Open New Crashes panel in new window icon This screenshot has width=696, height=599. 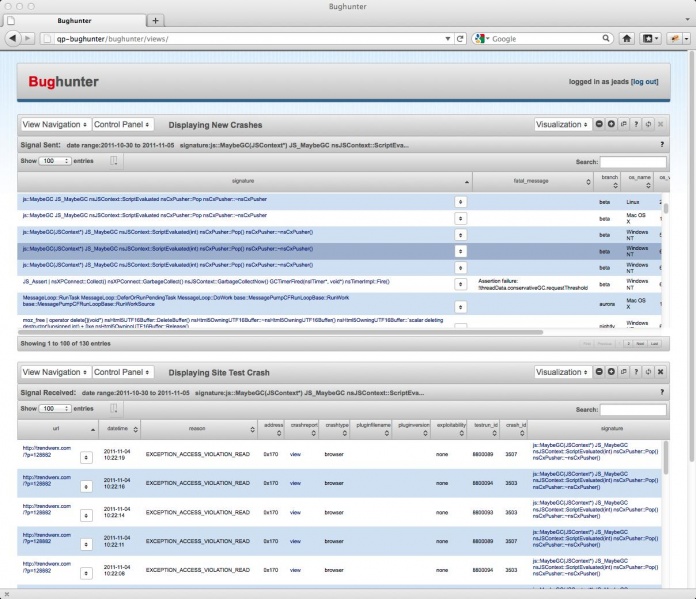[x=624, y=124]
